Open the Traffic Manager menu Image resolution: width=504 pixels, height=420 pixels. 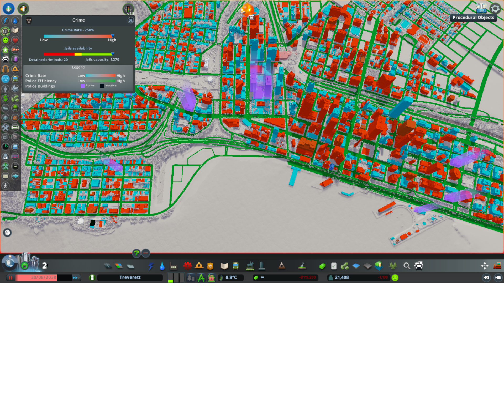[128, 9]
